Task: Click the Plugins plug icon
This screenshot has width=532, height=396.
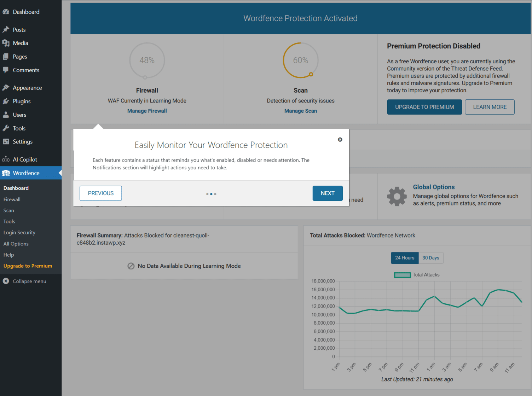Action: (6, 101)
